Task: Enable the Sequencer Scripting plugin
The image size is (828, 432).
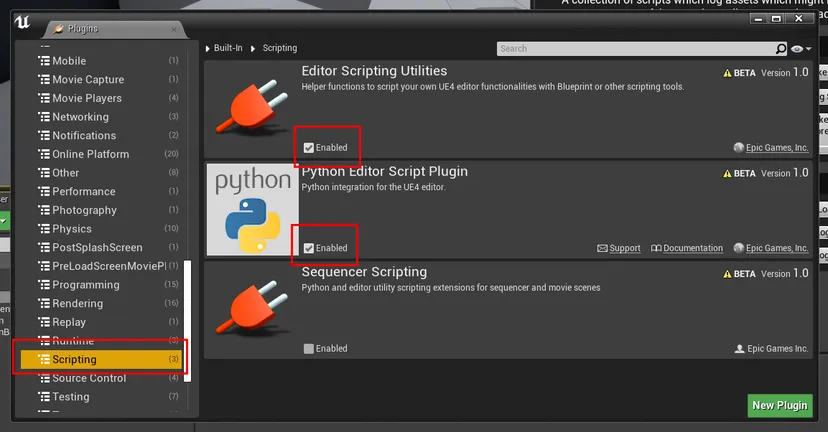Action: click(x=309, y=349)
